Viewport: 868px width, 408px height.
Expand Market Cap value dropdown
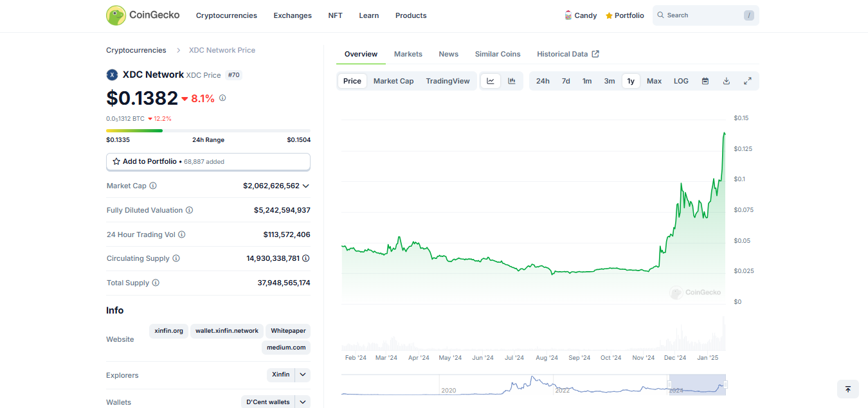point(305,186)
